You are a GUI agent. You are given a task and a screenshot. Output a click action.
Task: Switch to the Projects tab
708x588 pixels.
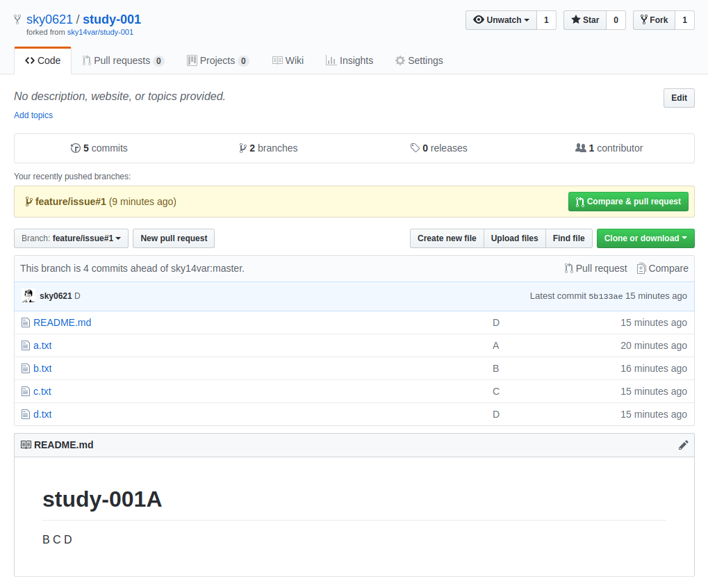click(217, 60)
